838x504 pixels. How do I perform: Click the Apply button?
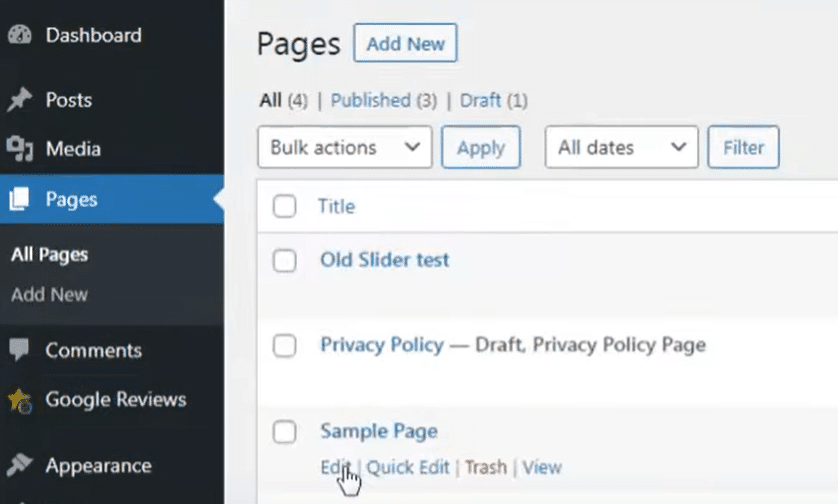click(481, 147)
